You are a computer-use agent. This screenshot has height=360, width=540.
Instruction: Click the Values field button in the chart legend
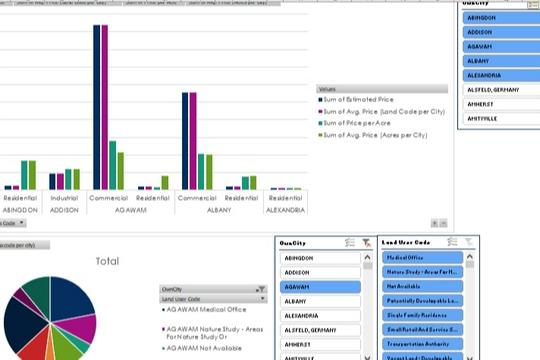(x=382, y=89)
